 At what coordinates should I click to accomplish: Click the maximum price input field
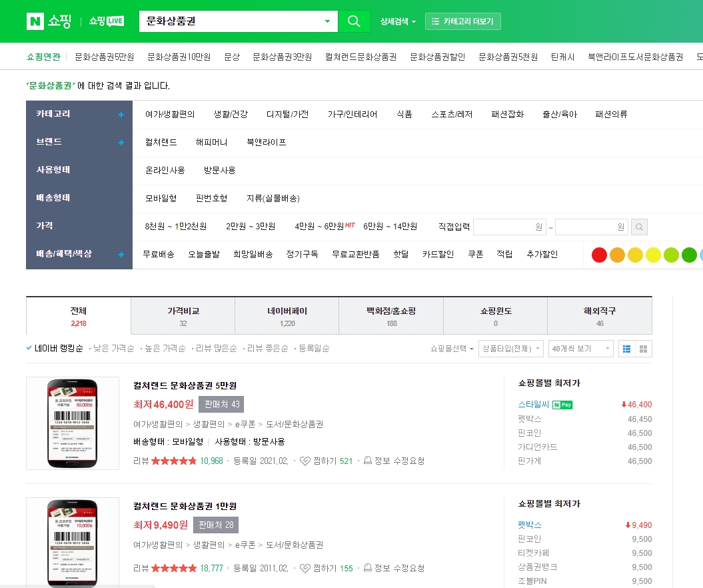tap(591, 227)
